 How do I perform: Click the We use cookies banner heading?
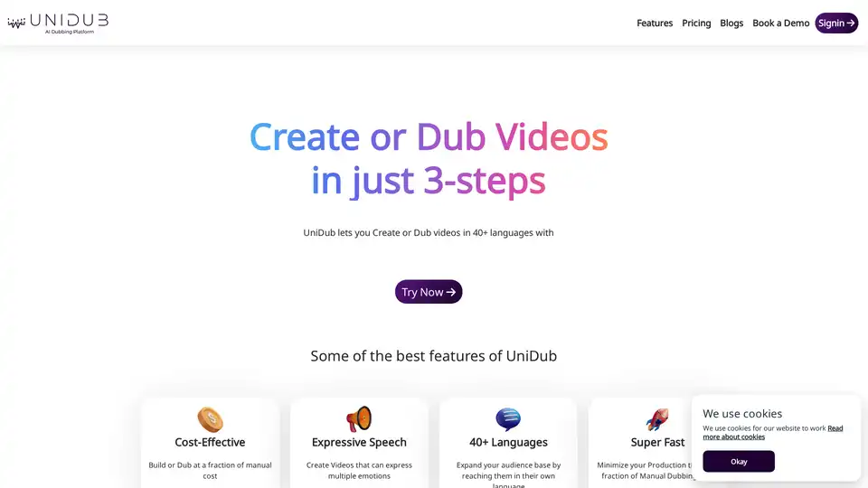pos(742,414)
